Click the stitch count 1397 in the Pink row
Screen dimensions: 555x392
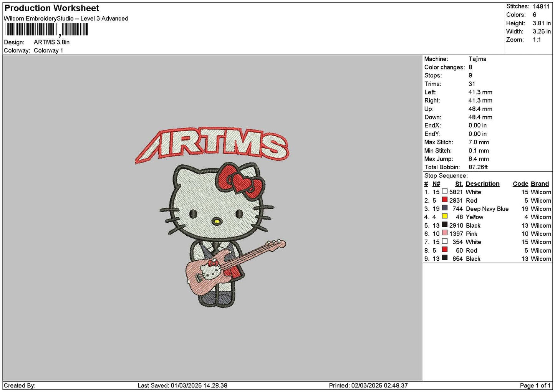click(x=456, y=234)
